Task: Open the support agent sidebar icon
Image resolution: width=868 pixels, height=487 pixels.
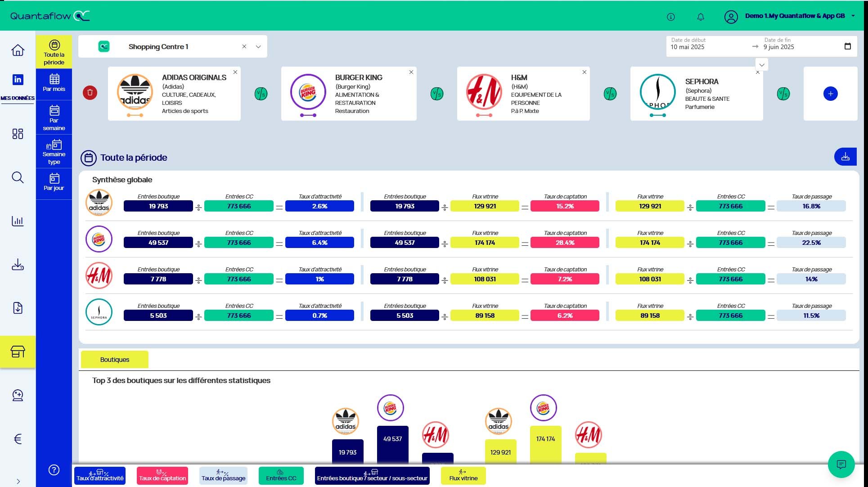Action: click(18, 395)
